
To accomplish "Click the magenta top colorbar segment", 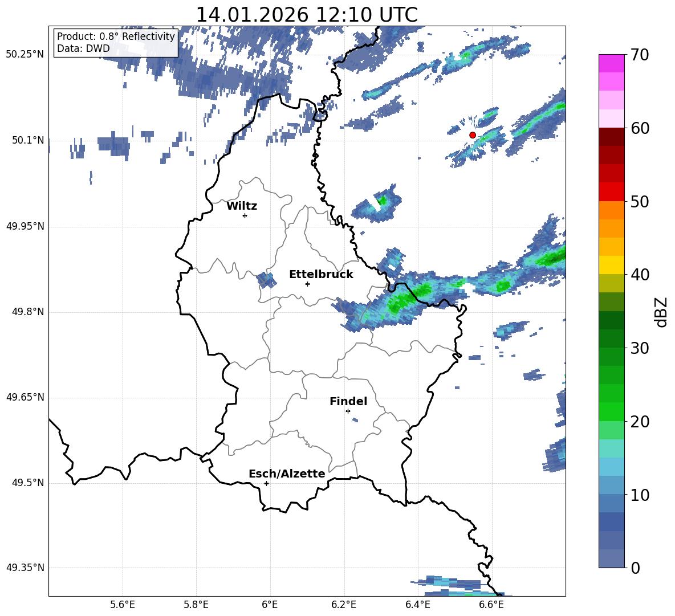I will pos(611,63).
